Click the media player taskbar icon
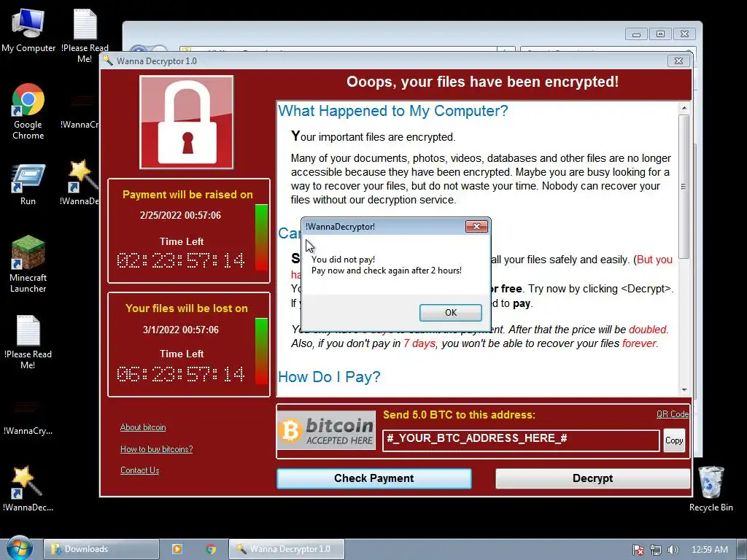This screenshot has height=560, width=747. click(177, 549)
